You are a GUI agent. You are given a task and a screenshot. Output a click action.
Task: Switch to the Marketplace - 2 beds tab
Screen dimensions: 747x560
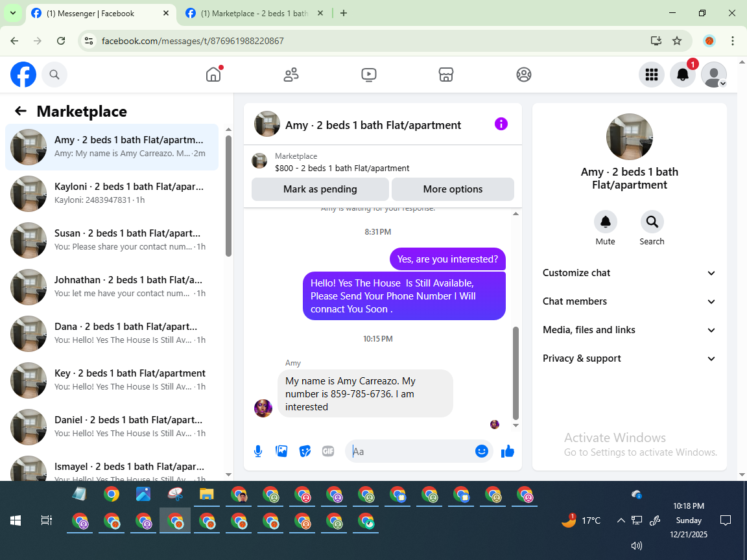pyautogui.click(x=254, y=14)
